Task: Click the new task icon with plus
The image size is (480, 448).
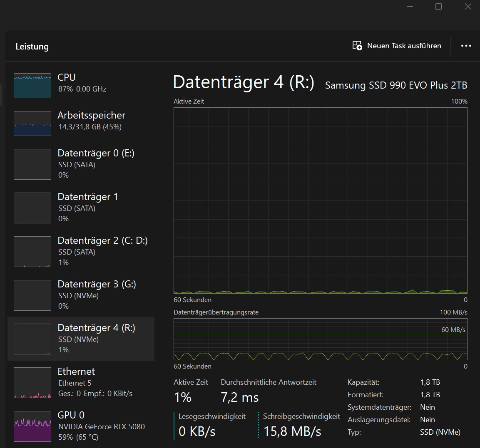Action: click(357, 46)
